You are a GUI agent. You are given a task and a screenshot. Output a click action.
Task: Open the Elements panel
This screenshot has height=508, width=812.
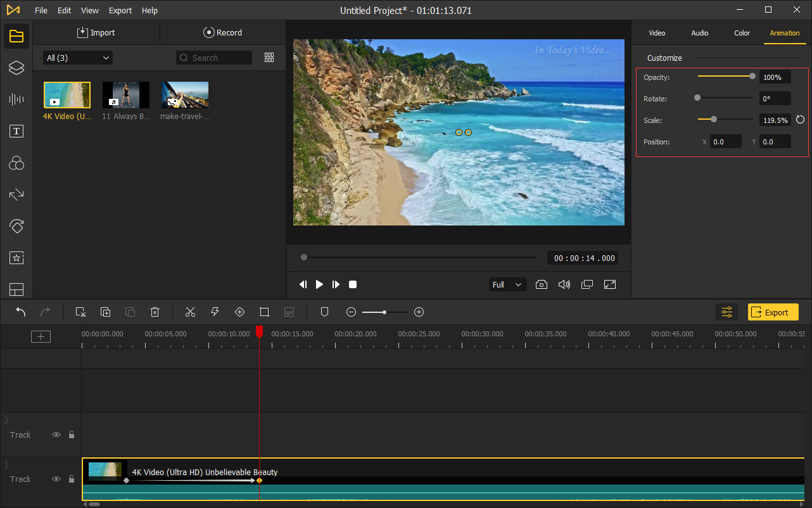pyautogui.click(x=16, y=258)
